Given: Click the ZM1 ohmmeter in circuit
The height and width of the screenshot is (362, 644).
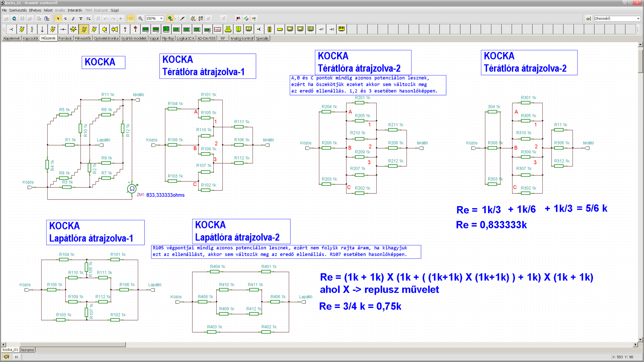Looking at the screenshot, I should coord(132,189).
